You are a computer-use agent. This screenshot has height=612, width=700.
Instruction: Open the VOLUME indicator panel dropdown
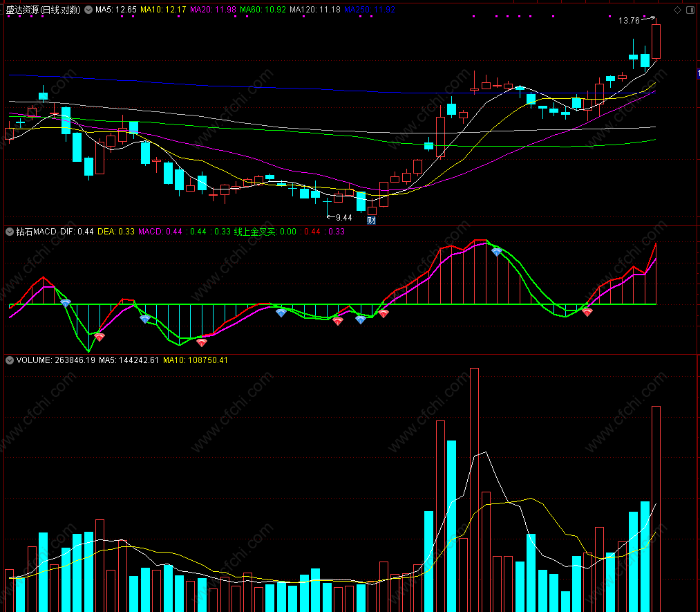tap(10, 360)
